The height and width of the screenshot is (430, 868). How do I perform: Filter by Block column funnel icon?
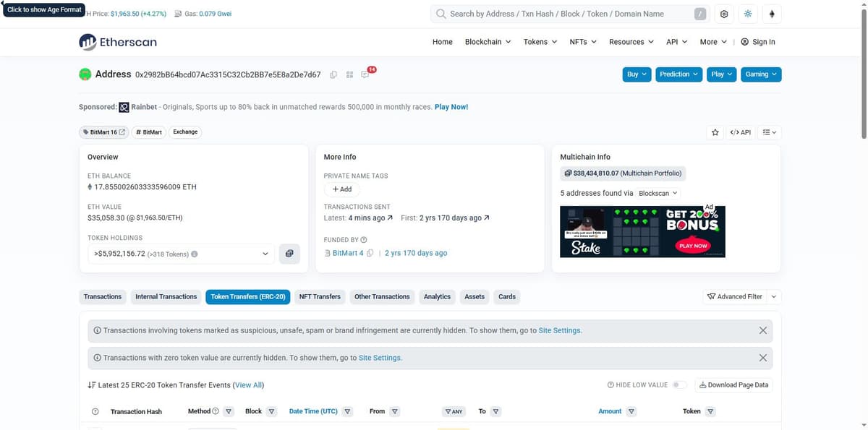tap(272, 411)
